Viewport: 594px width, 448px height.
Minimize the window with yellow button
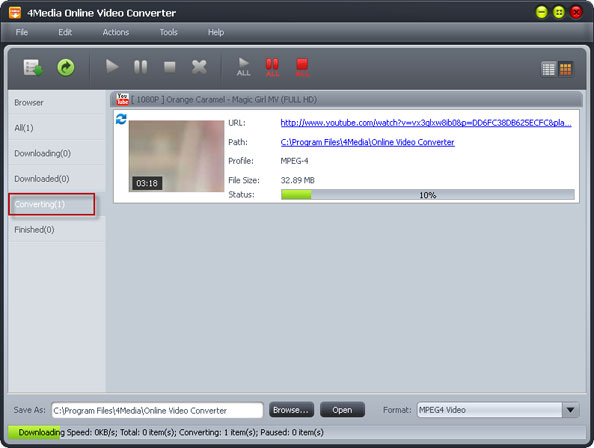pos(542,12)
